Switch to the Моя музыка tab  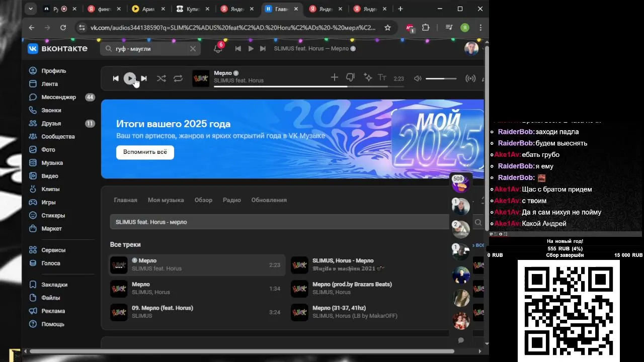pos(166,200)
